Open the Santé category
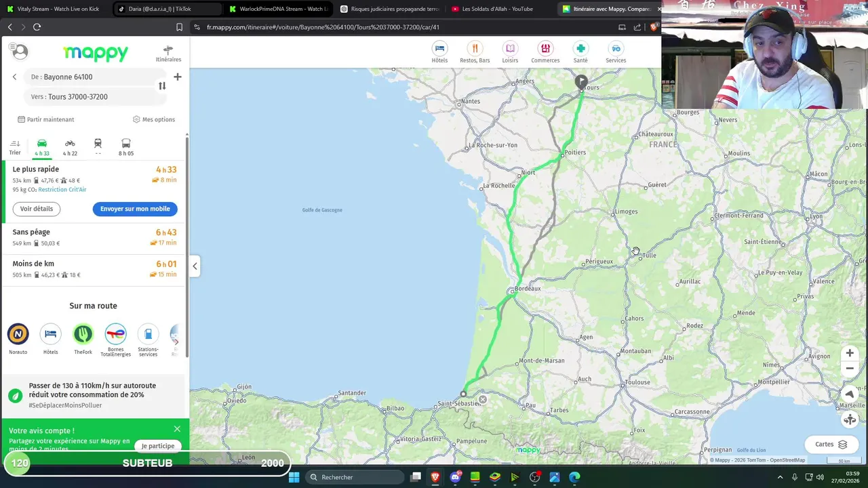This screenshot has width=868, height=488. tap(580, 52)
